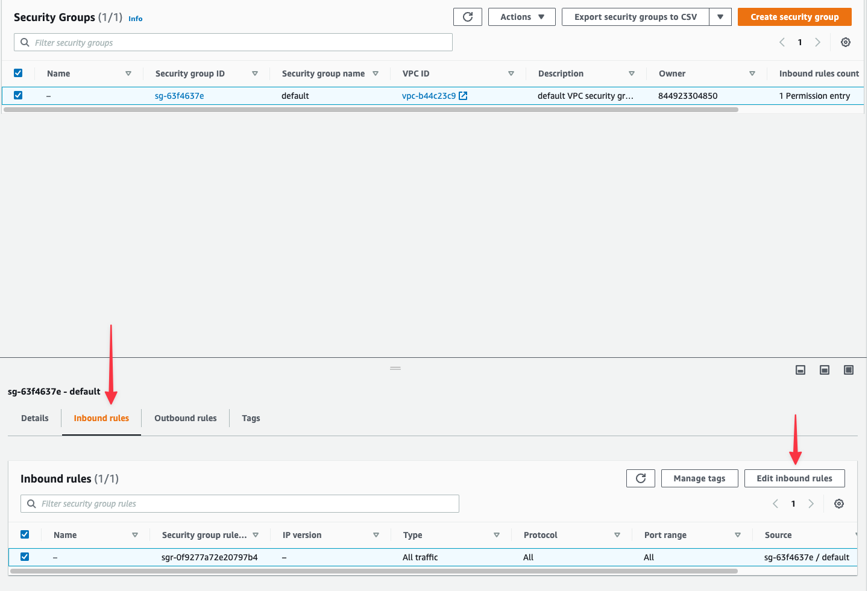Switch to the Outbound rules tab
Screen dimensions: 868x591
[x=185, y=417]
